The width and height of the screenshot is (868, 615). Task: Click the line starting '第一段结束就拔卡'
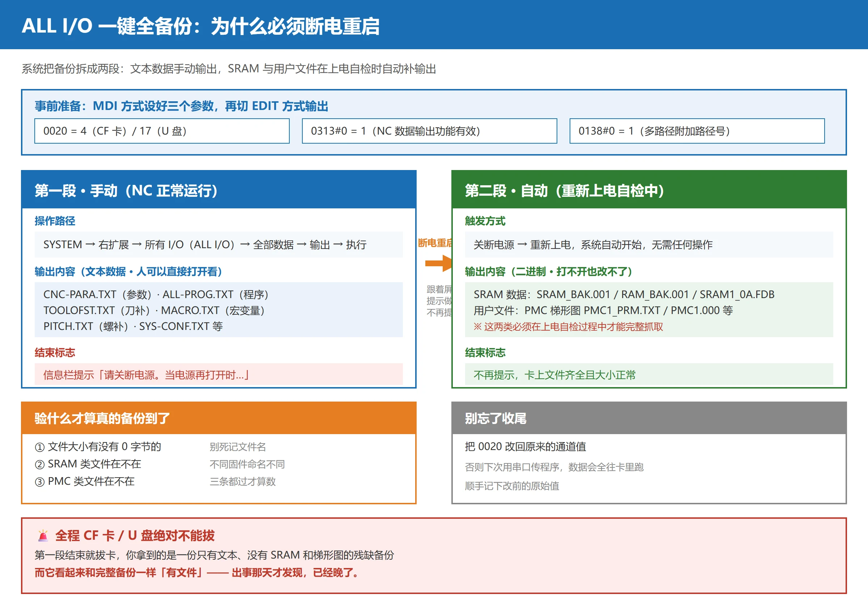pyautogui.click(x=214, y=555)
